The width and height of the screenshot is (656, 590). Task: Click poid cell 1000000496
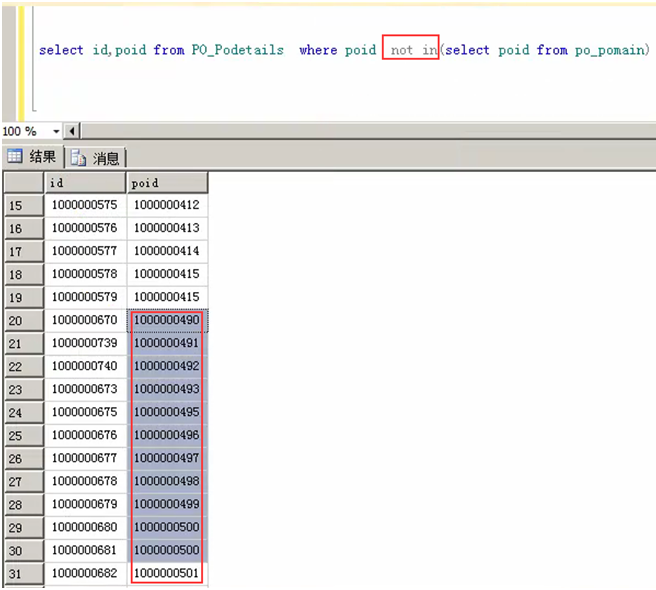pyautogui.click(x=167, y=435)
